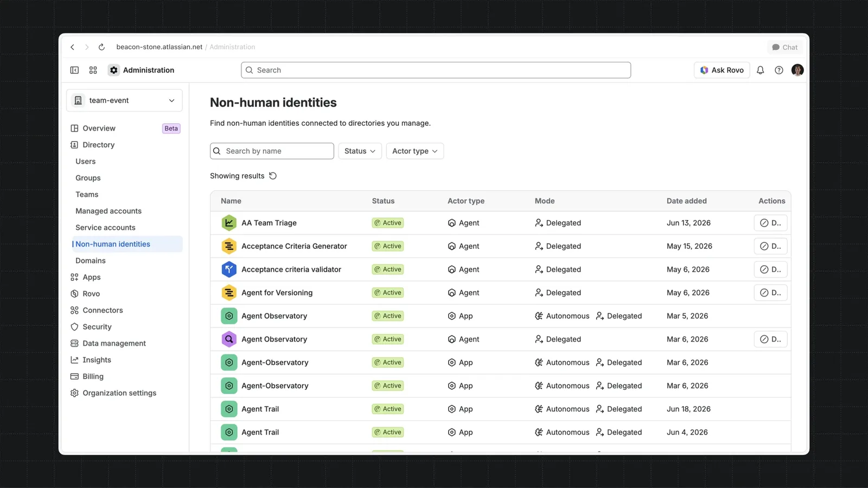Click the browser forward arrow

point(87,47)
